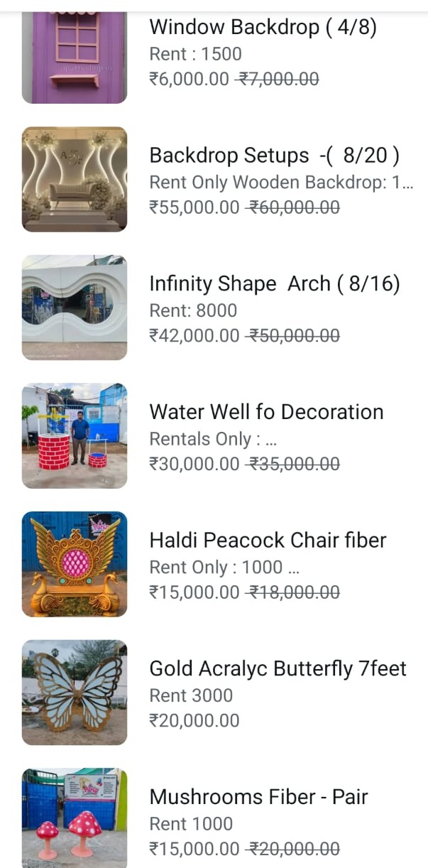Expand truncated 'Rent Only Wooden Backdrop' description
This screenshot has width=428, height=868.
tap(280, 183)
